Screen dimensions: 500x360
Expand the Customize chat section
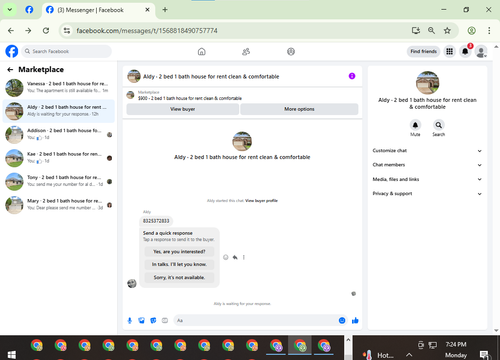point(427,151)
